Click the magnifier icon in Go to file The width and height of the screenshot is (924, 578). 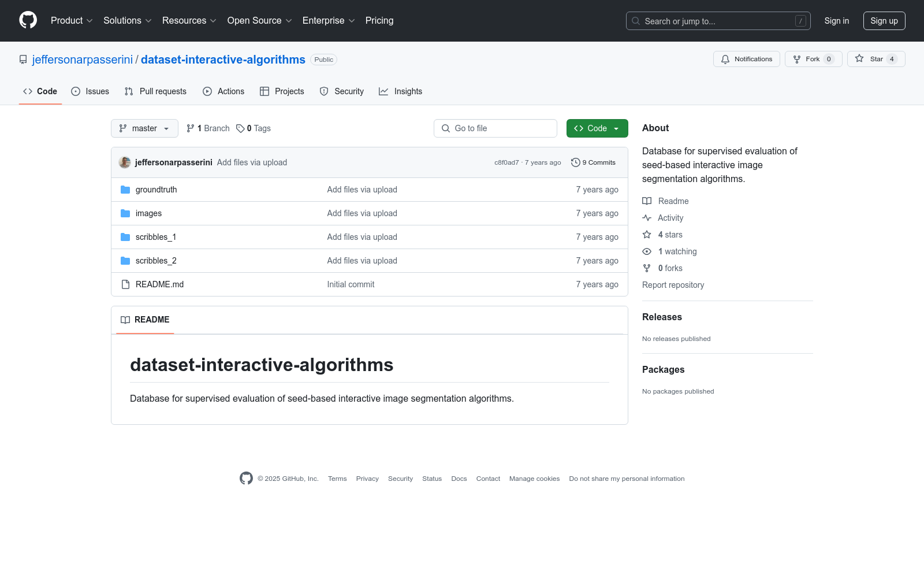pos(446,128)
